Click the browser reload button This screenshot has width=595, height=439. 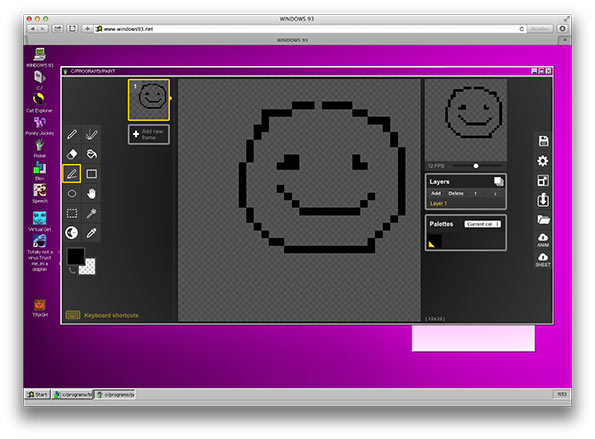pyautogui.click(x=521, y=29)
